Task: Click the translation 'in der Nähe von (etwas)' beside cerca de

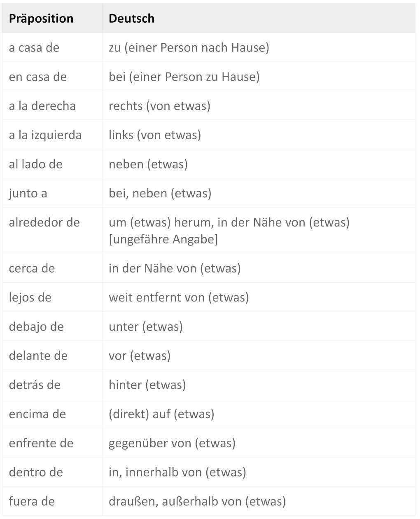Action: click(x=175, y=269)
